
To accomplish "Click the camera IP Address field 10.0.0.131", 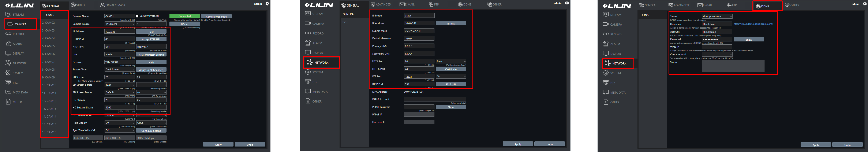I will 120,31.
